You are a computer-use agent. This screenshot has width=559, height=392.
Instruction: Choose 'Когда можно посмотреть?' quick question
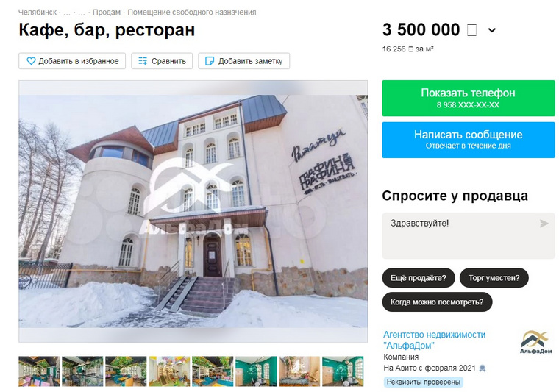click(437, 302)
